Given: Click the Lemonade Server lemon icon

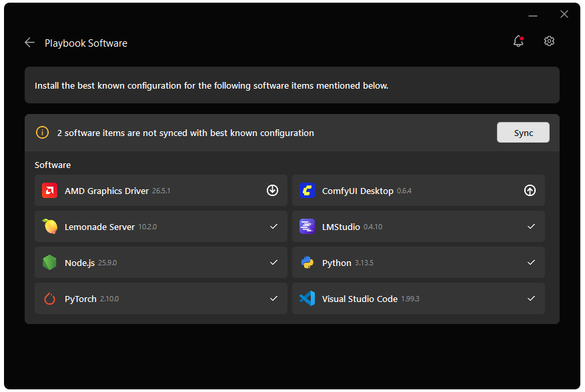Looking at the screenshot, I should pyautogui.click(x=49, y=227).
